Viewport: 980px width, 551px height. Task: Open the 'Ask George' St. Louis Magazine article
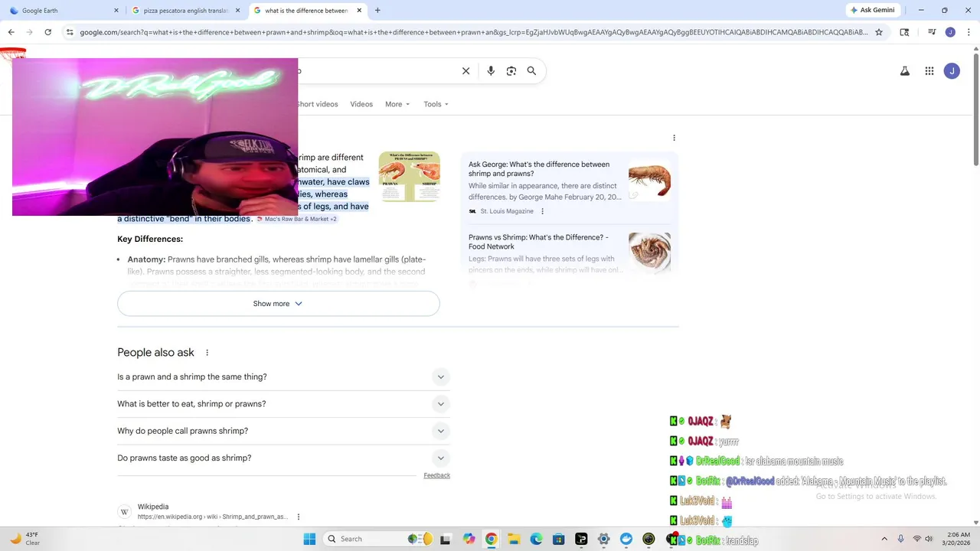click(539, 169)
